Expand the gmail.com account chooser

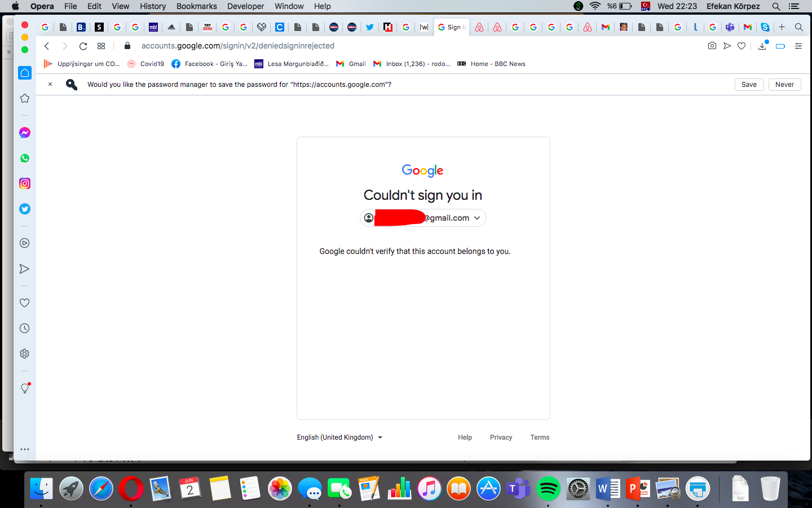(x=423, y=218)
